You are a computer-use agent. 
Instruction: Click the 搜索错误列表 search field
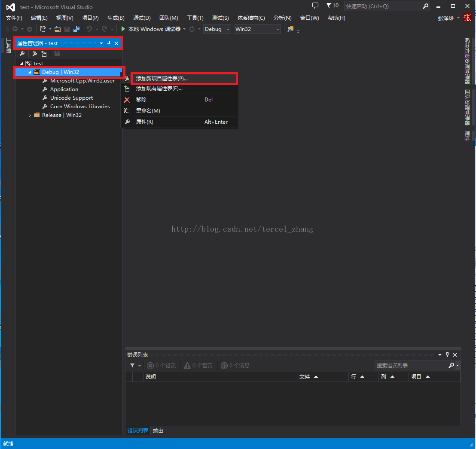pyautogui.click(x=411, y=366)
